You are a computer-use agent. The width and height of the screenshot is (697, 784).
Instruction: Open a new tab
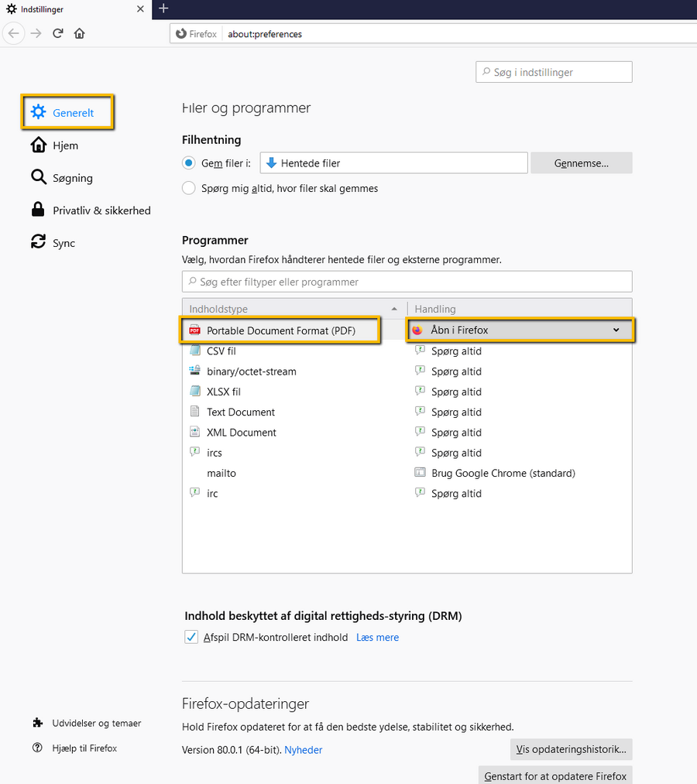(163, 9)
